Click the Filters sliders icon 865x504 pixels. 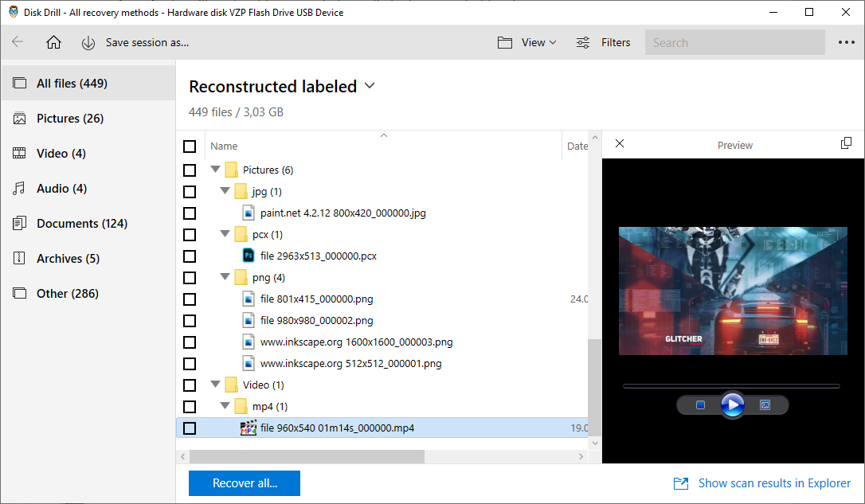(x=583, y=42)
